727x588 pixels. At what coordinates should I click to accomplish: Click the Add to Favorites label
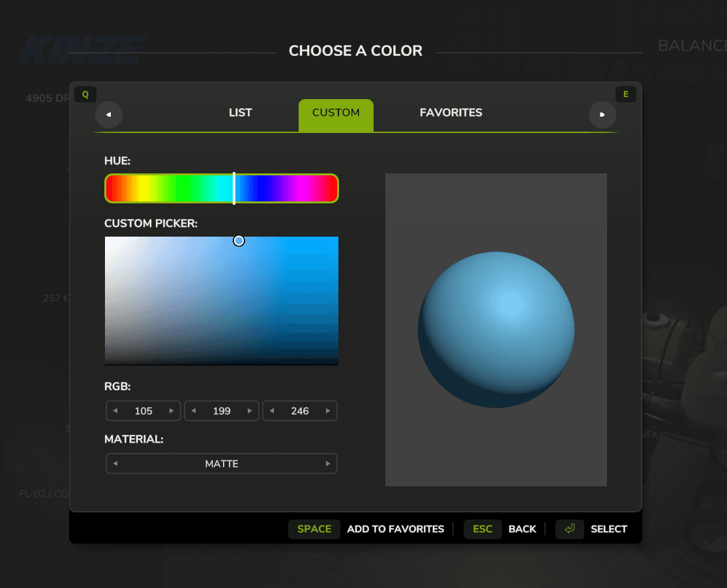(396, 529)
